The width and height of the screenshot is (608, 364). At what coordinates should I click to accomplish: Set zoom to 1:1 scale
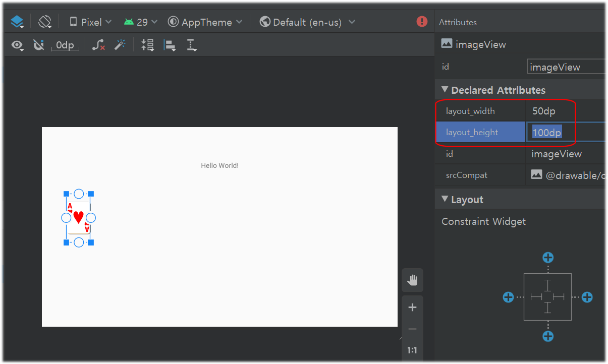412,350
